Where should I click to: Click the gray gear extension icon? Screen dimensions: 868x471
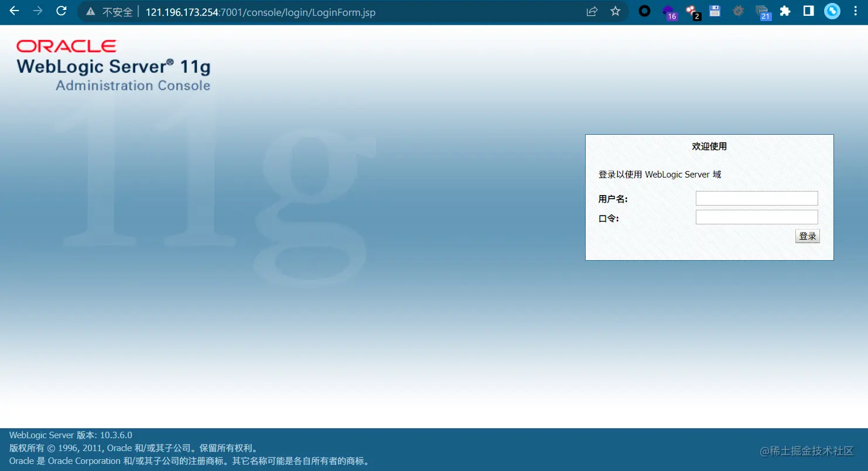738,11
